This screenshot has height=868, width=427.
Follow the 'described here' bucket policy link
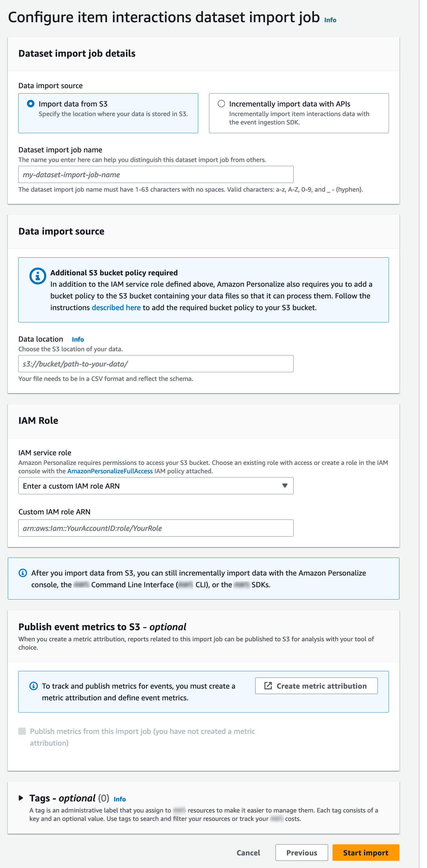coord(116,307)
